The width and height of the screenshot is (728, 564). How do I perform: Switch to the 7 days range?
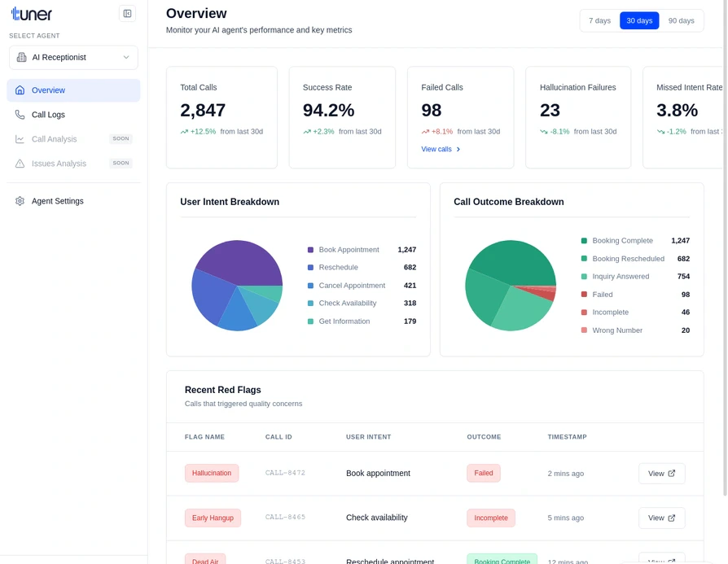(599, 20)
